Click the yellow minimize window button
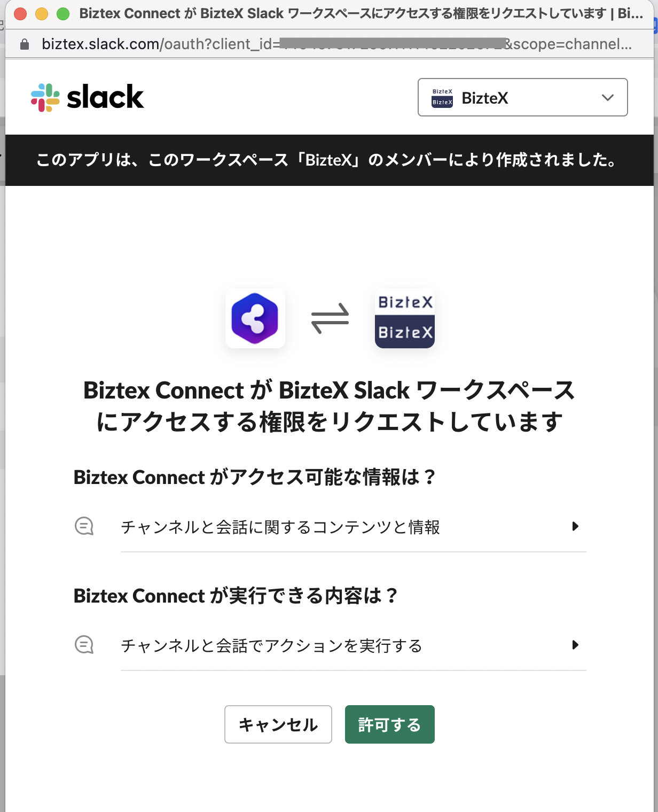The width and height of the screenshot is (658, 812). tap(42, 13)
